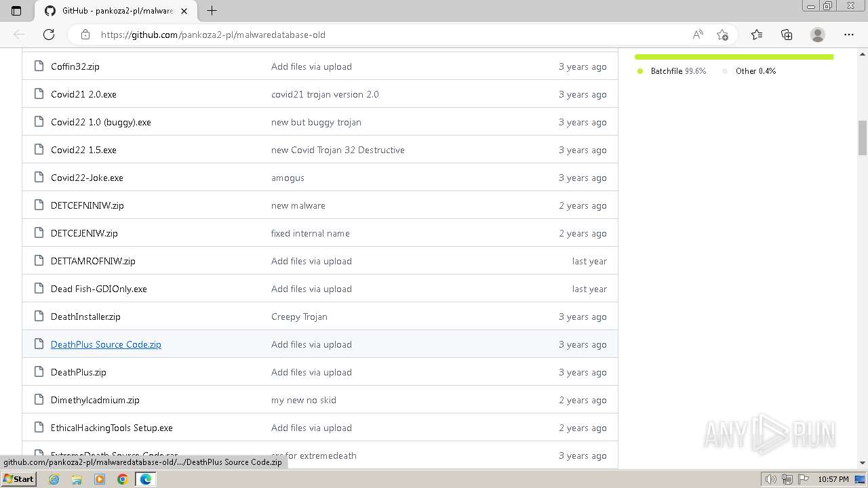The height and width of the screenshot is (488, 868).
Task: Open Dimethylcadmium.zip file
Action: (95, 400)
